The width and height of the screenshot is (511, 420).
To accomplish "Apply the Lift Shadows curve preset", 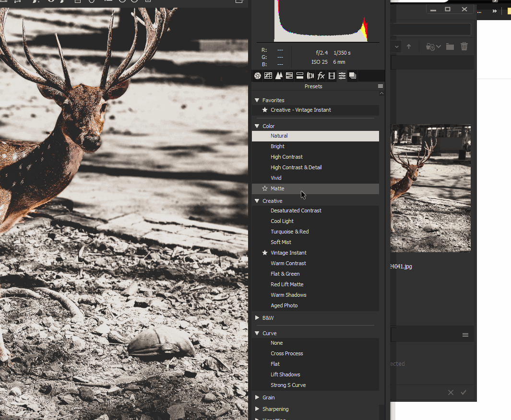I will pos(315,375).
